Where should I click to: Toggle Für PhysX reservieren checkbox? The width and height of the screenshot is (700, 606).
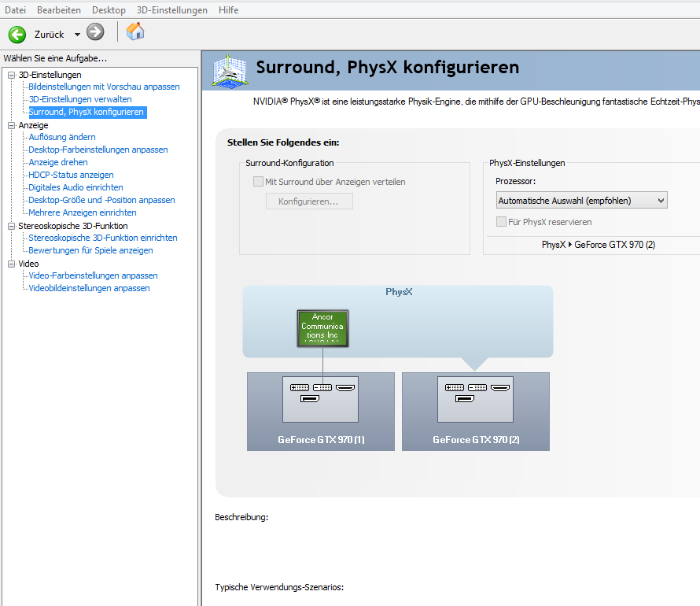point(501,221)
